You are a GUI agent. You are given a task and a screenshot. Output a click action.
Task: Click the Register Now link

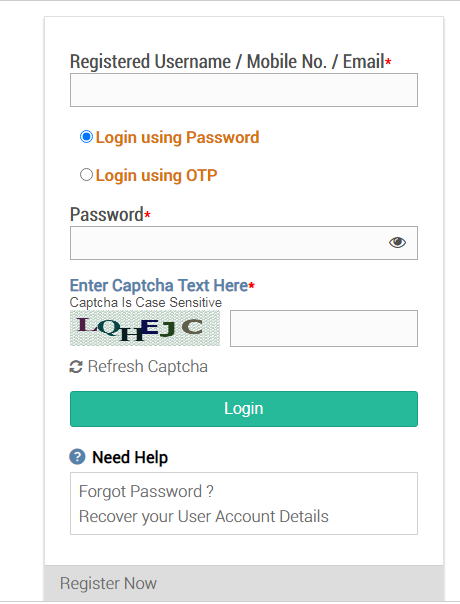pyautogui.click(x=108, y=584)
